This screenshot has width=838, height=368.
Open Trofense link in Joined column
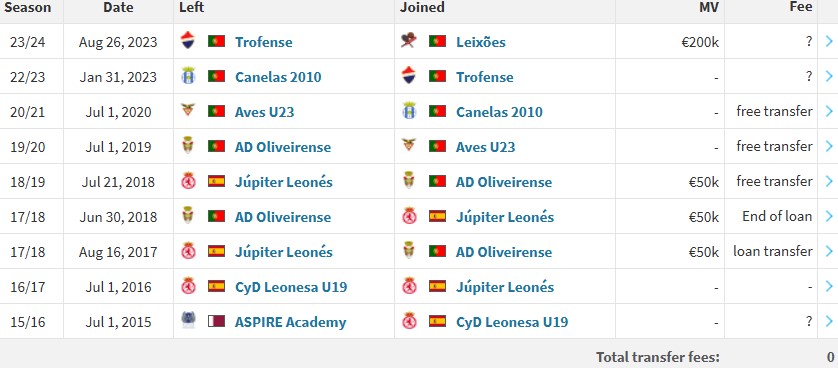tap(485, 77)
